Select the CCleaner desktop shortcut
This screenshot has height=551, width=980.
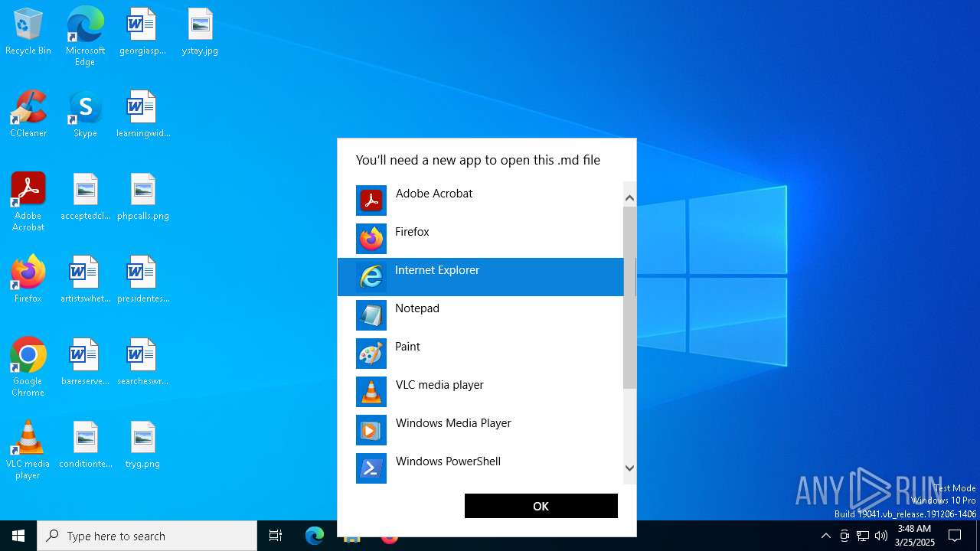28,114
